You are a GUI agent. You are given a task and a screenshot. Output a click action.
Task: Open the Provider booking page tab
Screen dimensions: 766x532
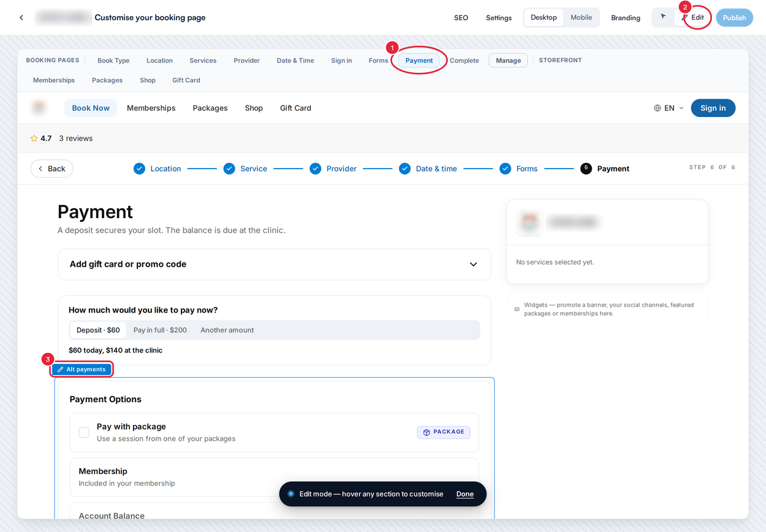coord(246,61)
